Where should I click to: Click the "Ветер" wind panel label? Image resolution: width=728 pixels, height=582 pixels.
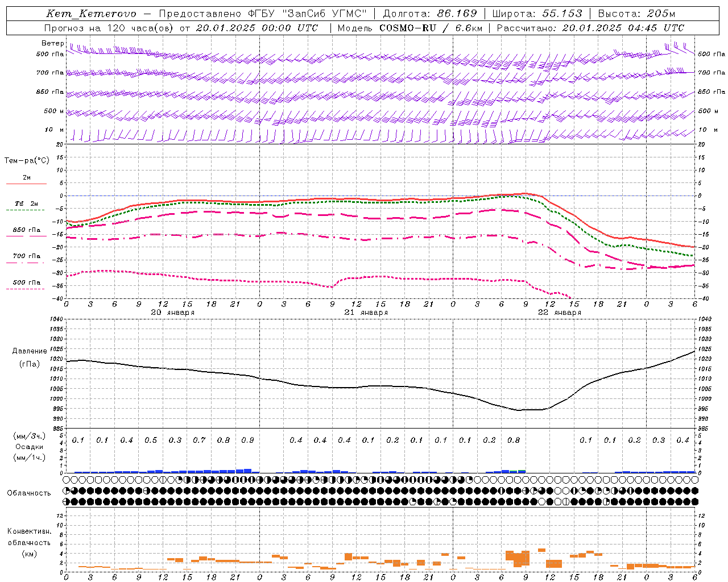pyautogui.click(x=52, y=43)
